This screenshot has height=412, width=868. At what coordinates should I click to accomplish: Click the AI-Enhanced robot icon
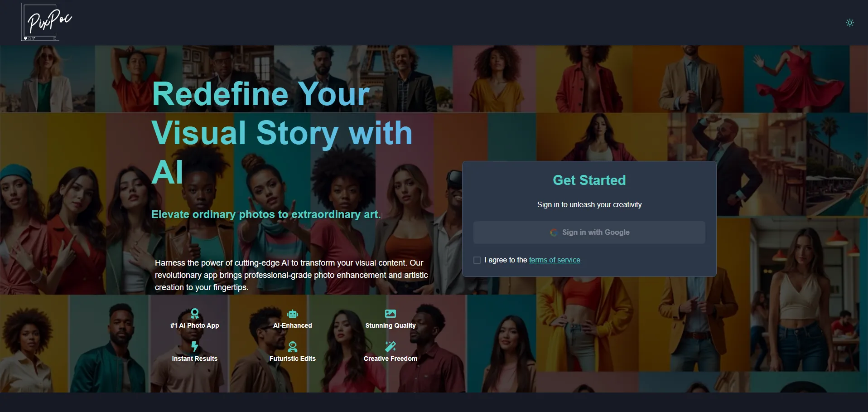point(293,314)
